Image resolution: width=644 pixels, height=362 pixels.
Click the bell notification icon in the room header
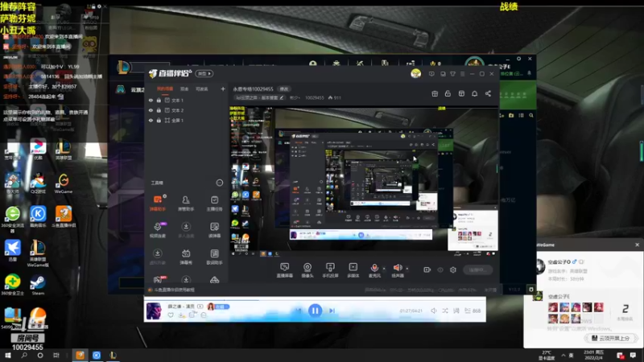tap(474, 93)
